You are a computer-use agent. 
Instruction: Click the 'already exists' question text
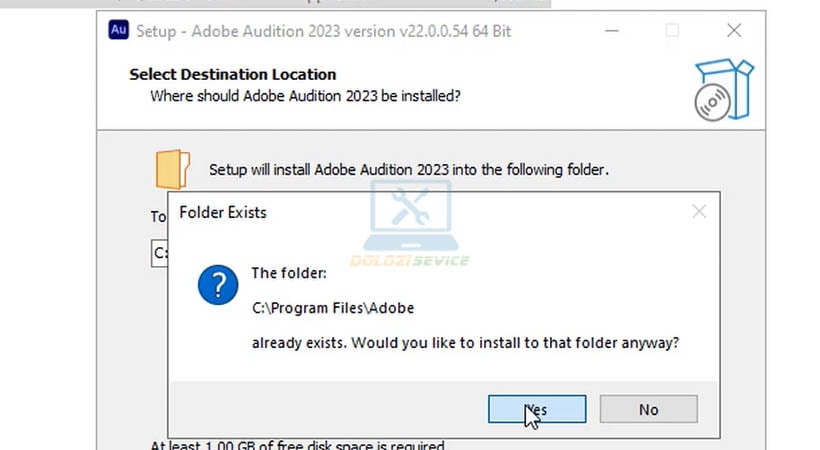point(465,343)
